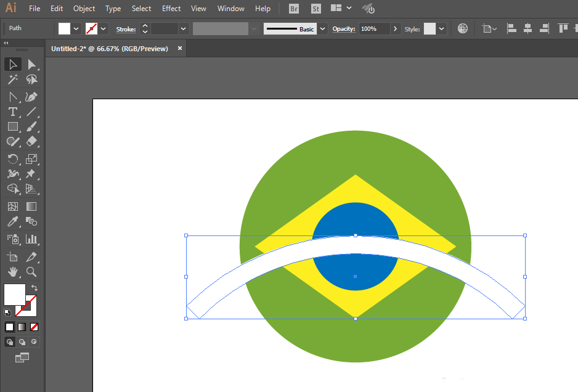Switch to the Untitled-2 document tab
This screenshot has width=578, height=392.
110,49
